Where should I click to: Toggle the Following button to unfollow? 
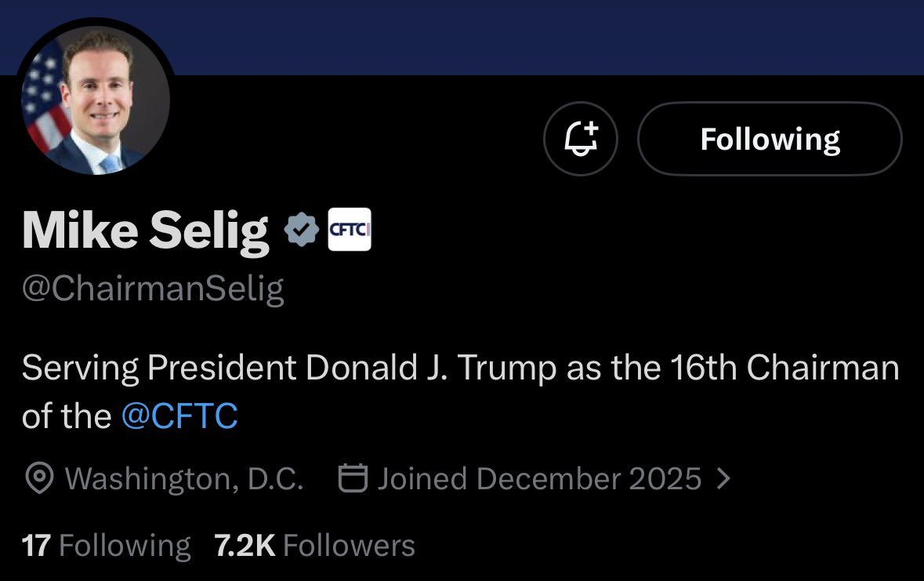770,139
